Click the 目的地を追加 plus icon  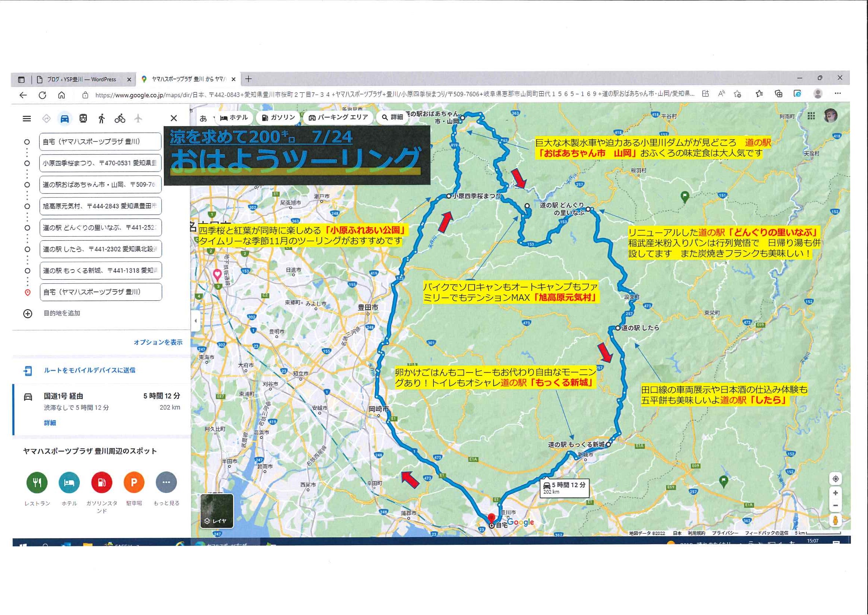pos(27,314)
